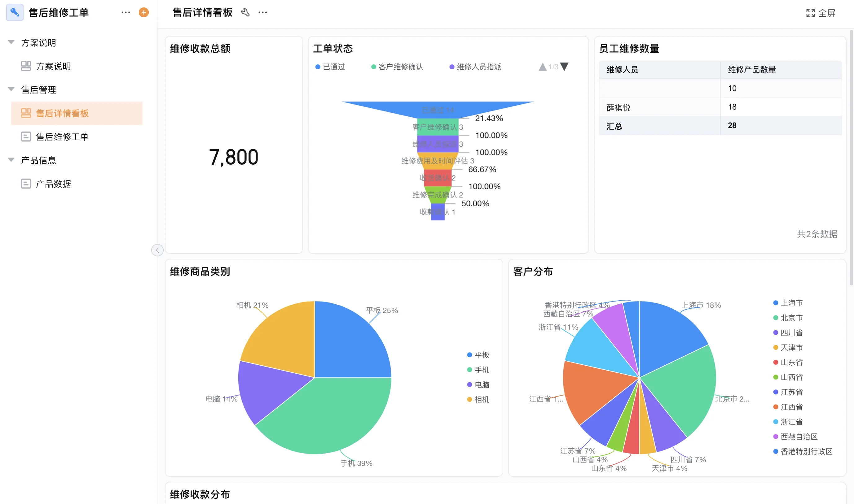Click the fullscreen 全屏 button
Screen dimensions: 854x504
[820, 13]
